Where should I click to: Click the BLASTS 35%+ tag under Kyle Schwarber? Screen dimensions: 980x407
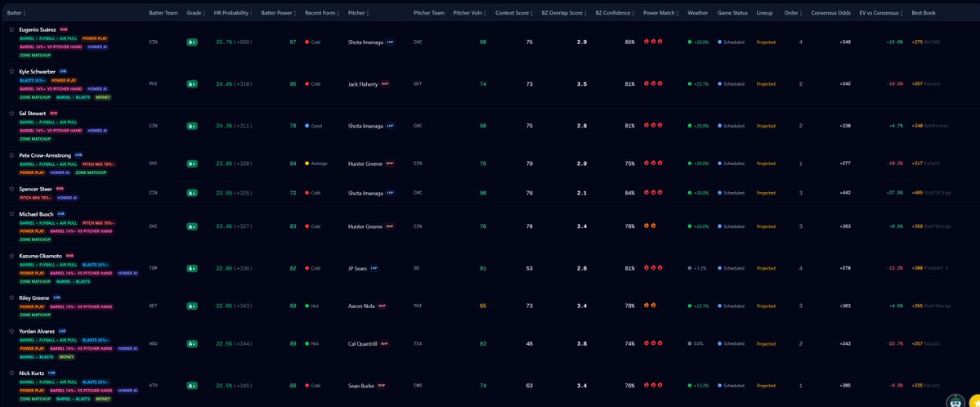[34, 80]
